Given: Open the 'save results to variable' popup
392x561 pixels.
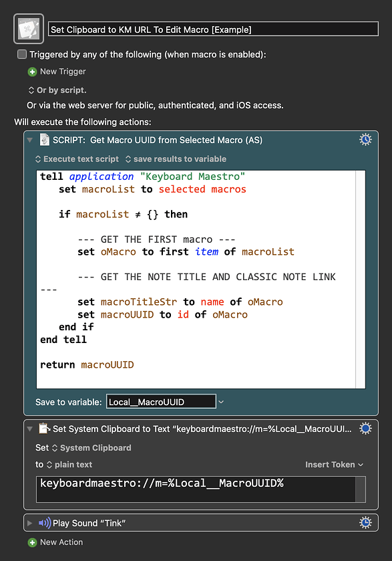Looking at the screenshot, I should coord(176,159).
